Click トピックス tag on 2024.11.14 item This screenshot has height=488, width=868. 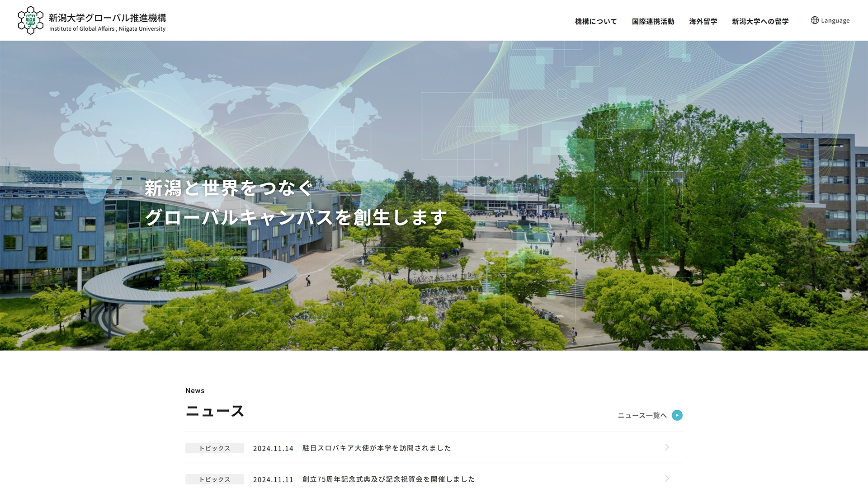tap(215, 448)
